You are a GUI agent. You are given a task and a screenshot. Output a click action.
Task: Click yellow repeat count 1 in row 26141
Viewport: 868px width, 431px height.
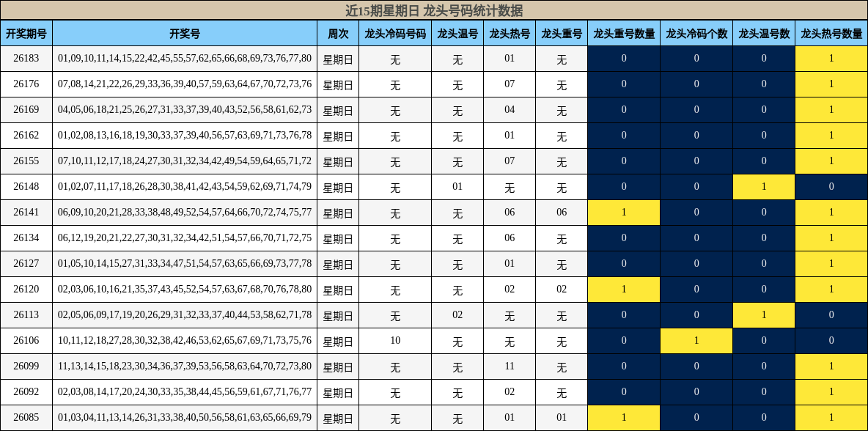coord(624,213)
